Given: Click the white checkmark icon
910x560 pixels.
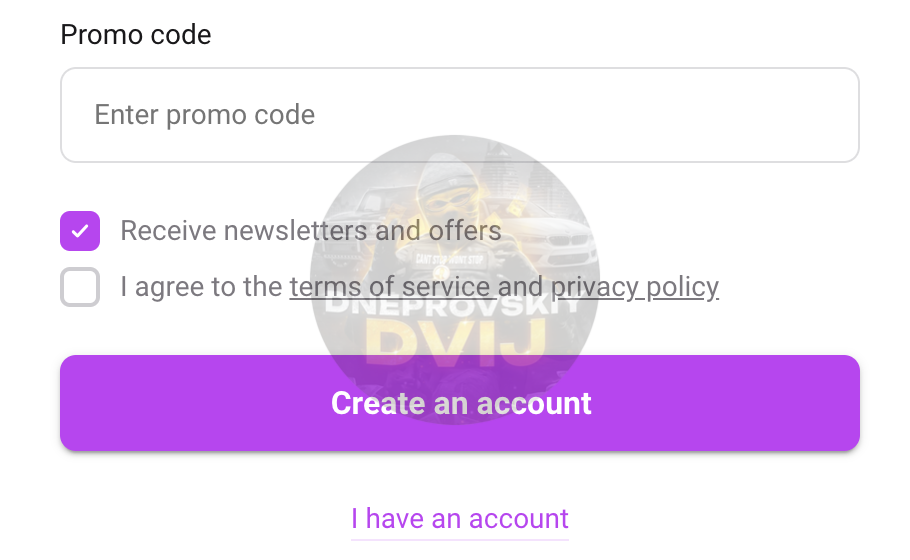Looking at the screenshot, I should click(80, 231).
